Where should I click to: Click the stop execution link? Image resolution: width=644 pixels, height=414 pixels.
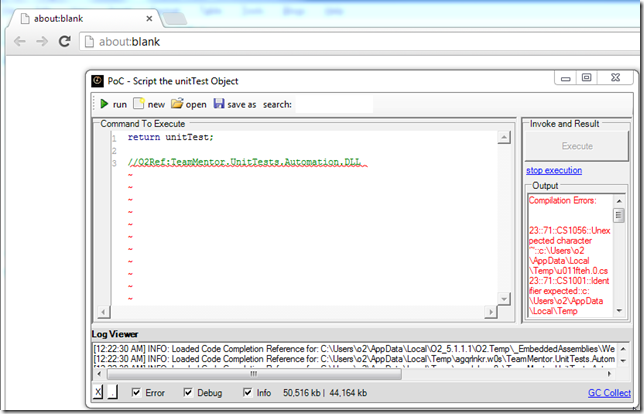point(554,171)
